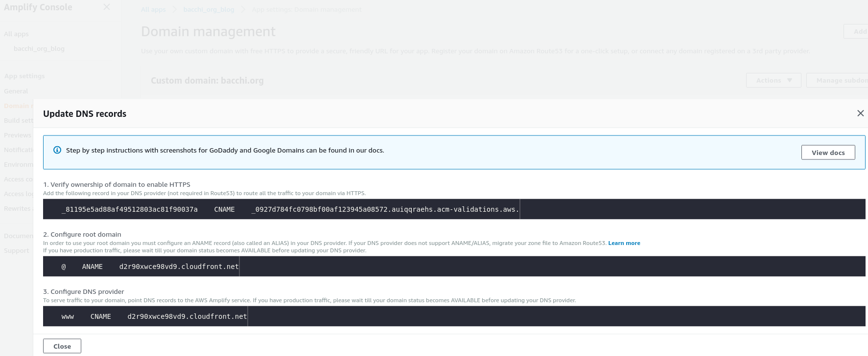Open the Actions dropdown menu

(773, 80)
